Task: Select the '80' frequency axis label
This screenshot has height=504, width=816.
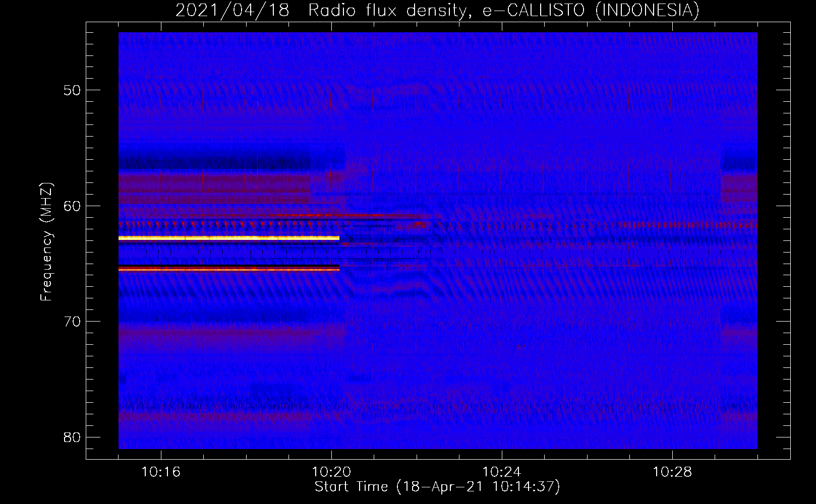Action: 72,437
